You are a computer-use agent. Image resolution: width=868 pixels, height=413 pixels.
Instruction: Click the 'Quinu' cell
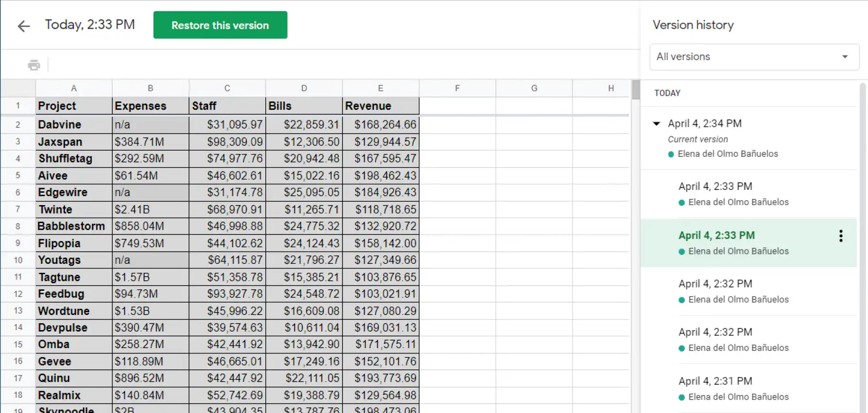click(x=74, y=378)
